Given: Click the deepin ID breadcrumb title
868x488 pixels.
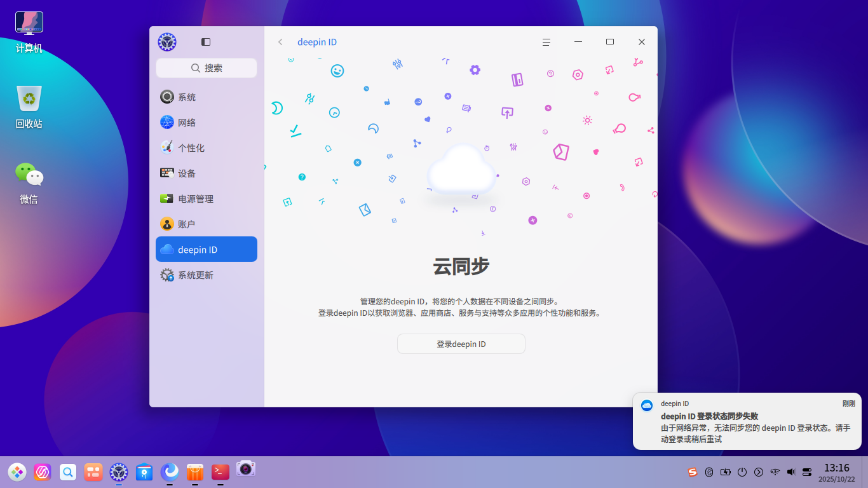Looking at the screenshot, I should 317,42.
